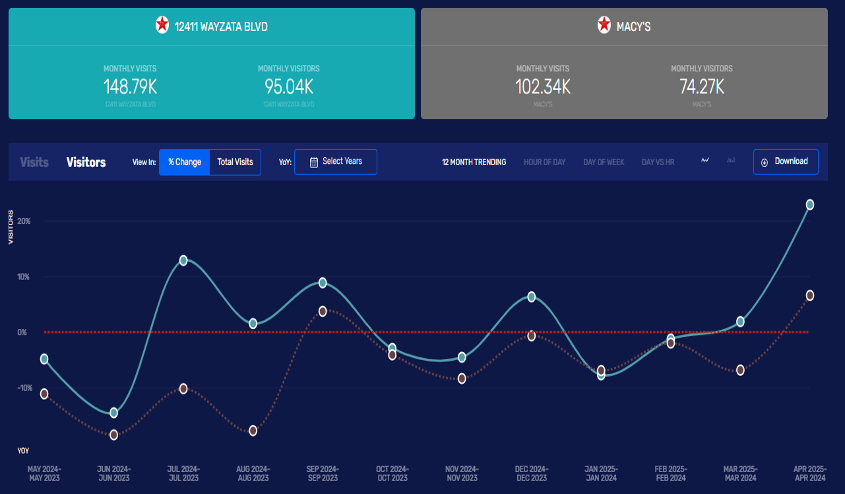
Task: Click the download arrow icon
Action: [764, 162]
